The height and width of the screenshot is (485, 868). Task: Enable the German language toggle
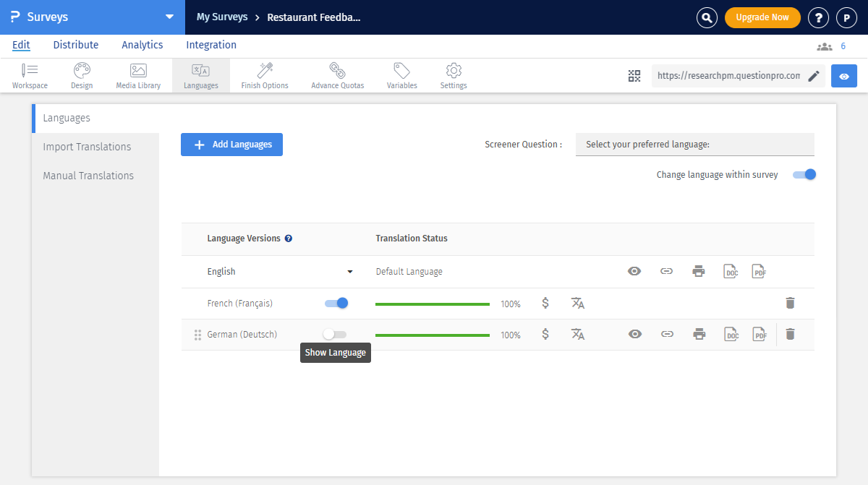coord(335,334)
